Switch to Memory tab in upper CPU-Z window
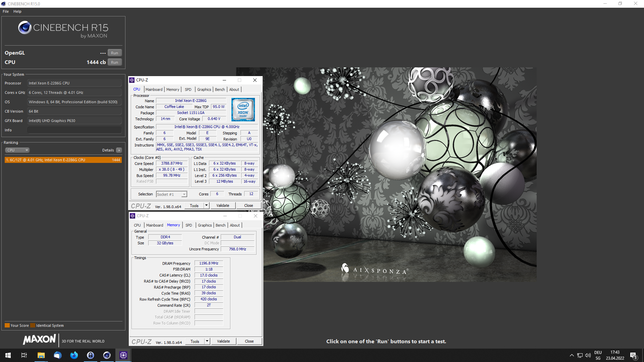644x362 pixels. tap(173, 89)
